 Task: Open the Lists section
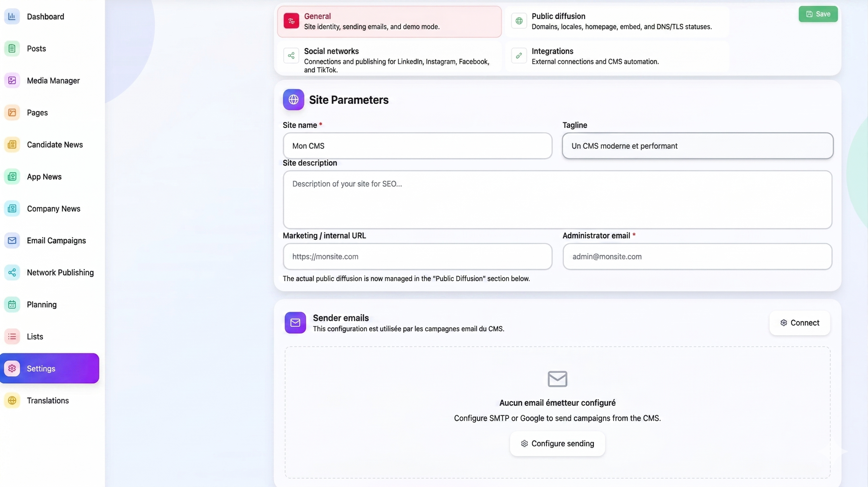pos(35,336)
